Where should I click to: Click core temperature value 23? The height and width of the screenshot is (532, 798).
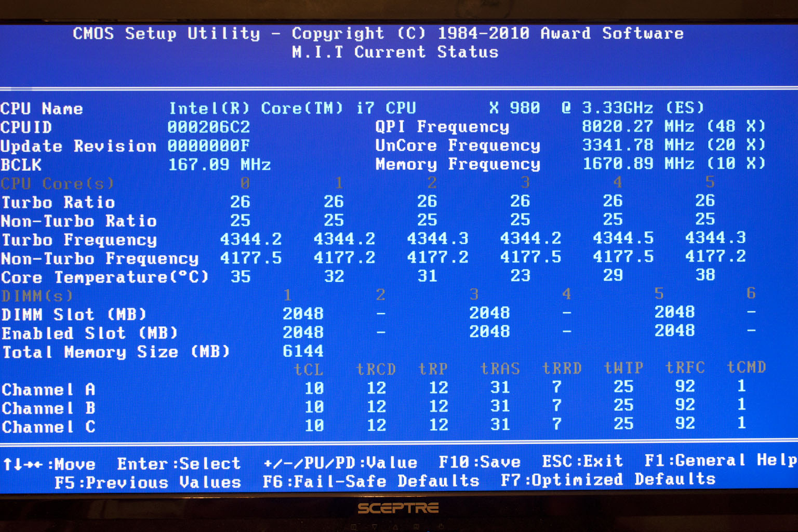520,275
